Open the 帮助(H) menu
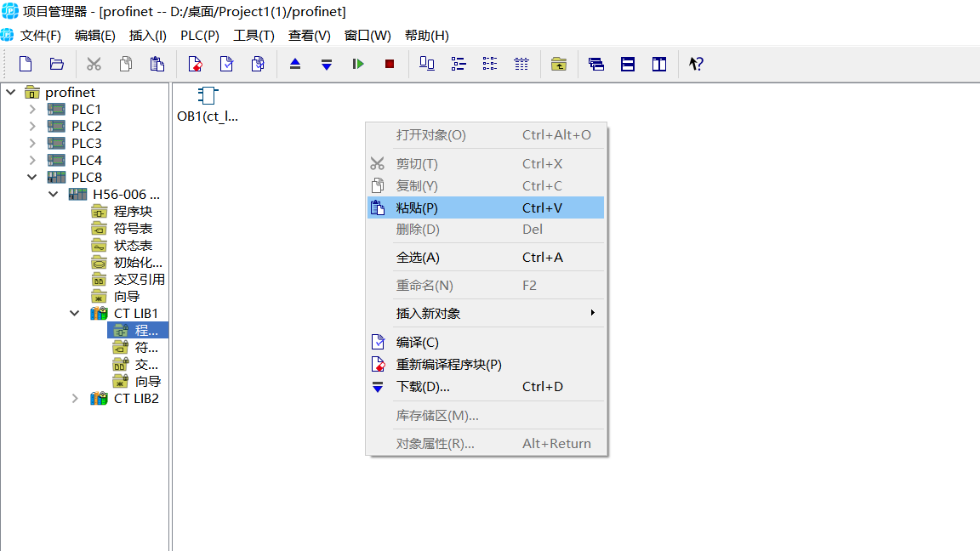980x551 pixels. click(427, 36)
